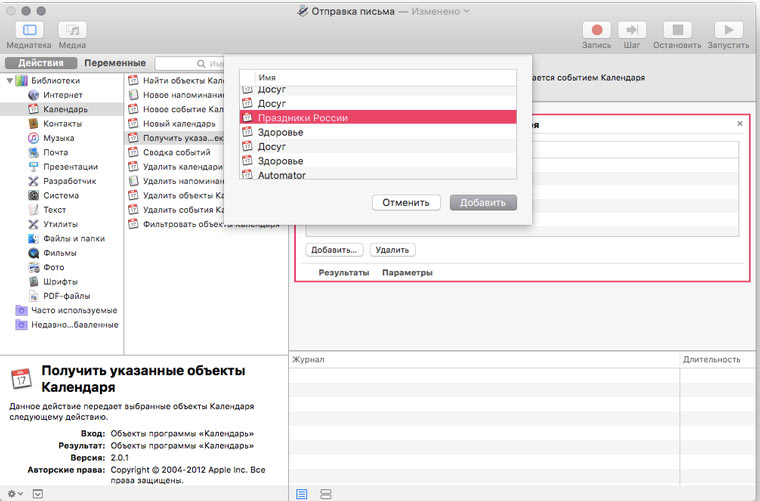Open the PDF-файлы library category

point(66,296)
